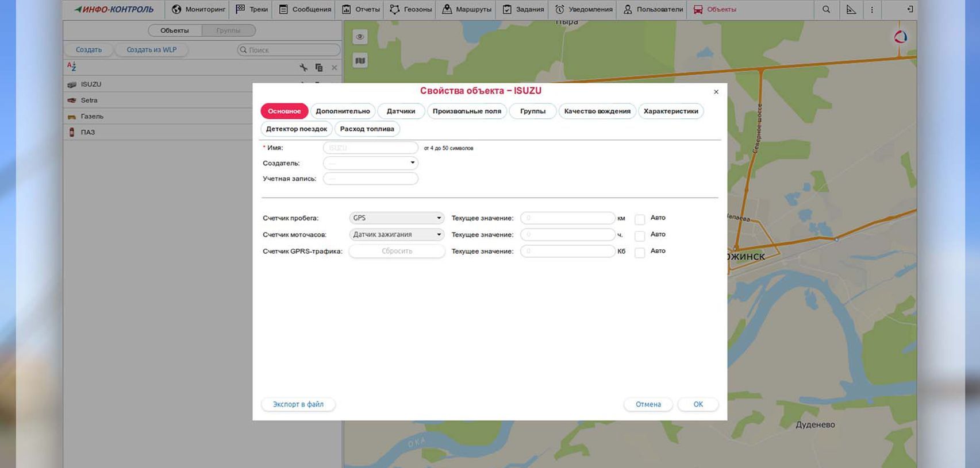Screen dimensions: 980x468
Task: Click the Сбросить GPRS traffic button
Action: (397, 251)
